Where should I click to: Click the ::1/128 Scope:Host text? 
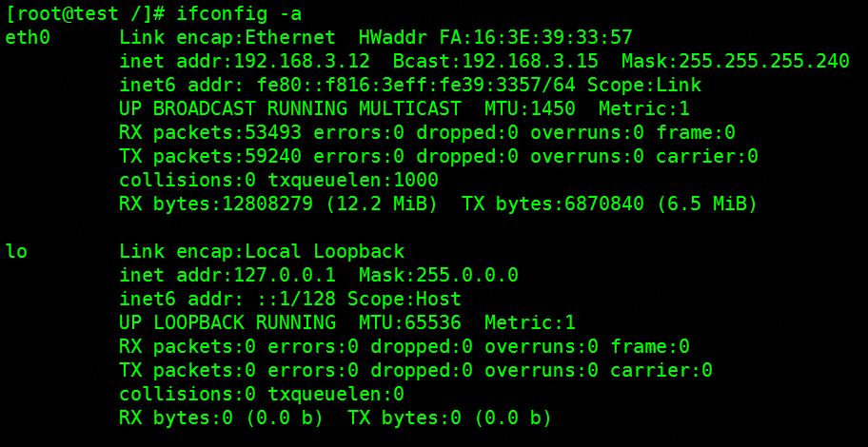coord(359,300)
